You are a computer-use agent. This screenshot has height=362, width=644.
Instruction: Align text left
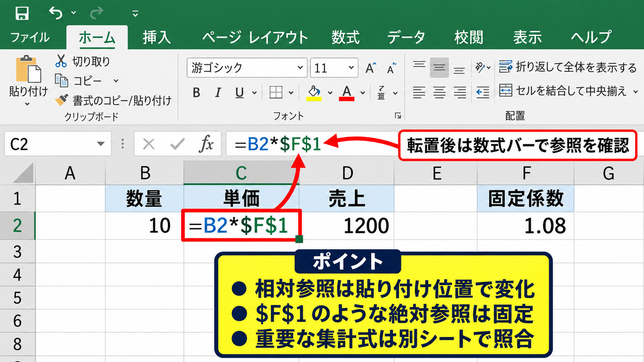(x=419, y=92)
